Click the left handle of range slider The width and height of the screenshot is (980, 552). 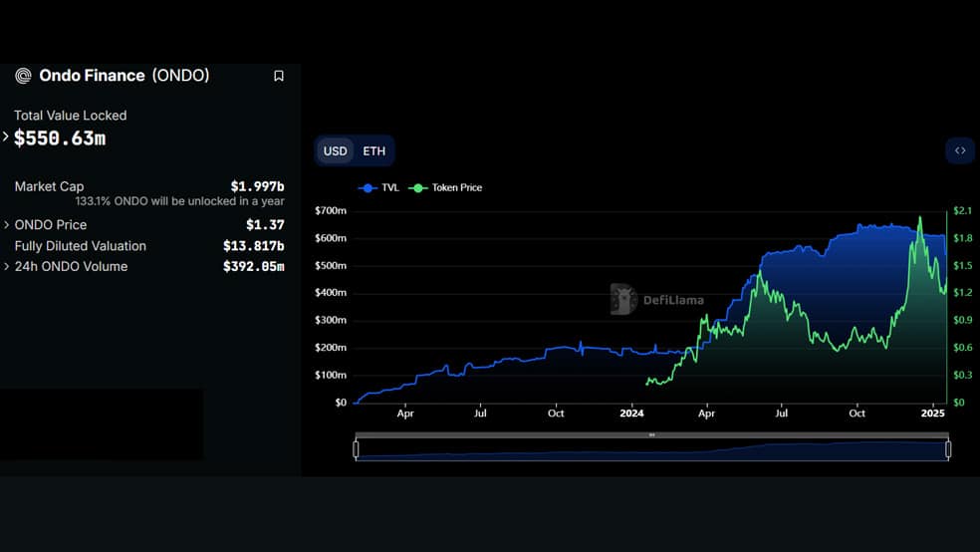[x=356, y=448]
